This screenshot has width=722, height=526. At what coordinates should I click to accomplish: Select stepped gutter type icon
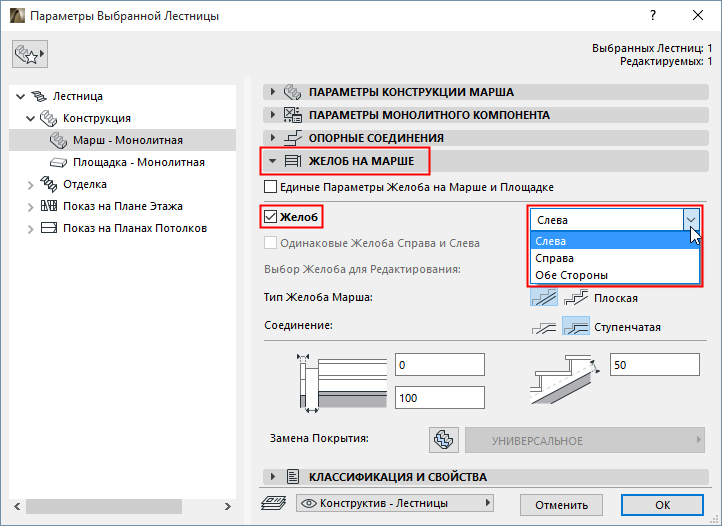click(576, 298)
